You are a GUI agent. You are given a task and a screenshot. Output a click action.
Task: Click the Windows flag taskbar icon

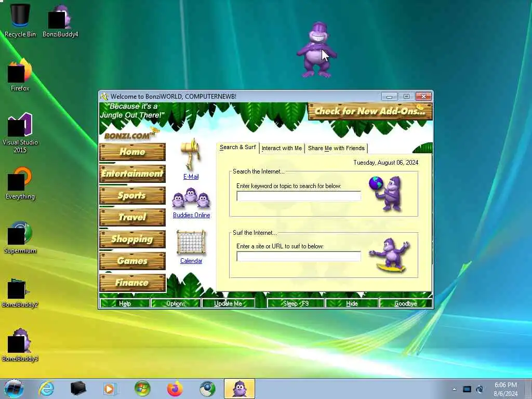tap(142, 389)
